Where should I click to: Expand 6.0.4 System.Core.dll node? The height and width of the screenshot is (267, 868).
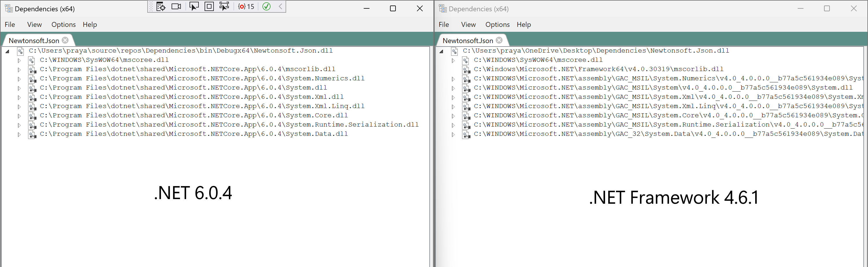point(19,116)
